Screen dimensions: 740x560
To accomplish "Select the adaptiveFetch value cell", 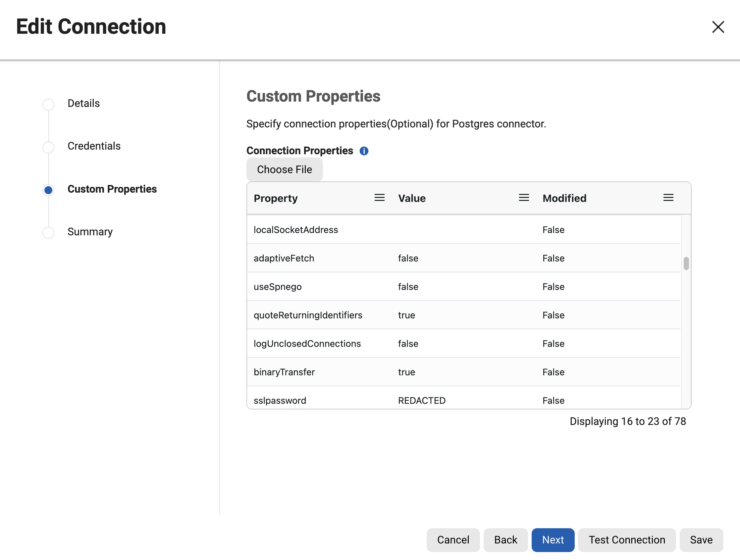I will pyautogui.click(x=408, y=258).
